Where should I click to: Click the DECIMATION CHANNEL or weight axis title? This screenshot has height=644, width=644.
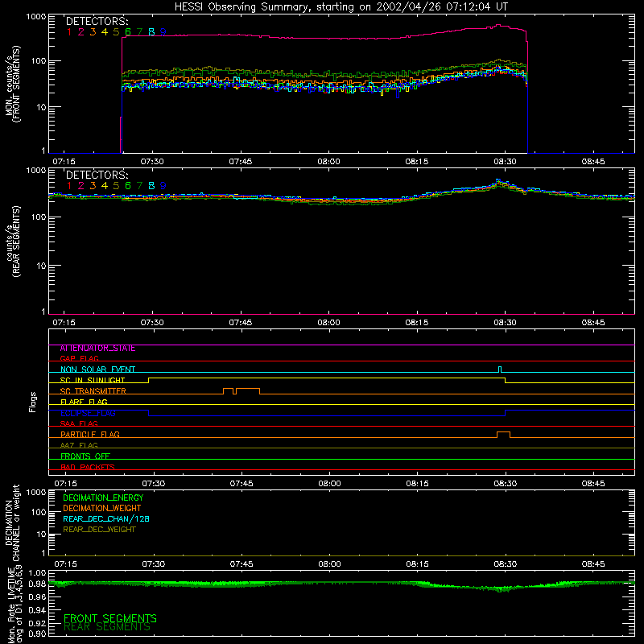13,522
